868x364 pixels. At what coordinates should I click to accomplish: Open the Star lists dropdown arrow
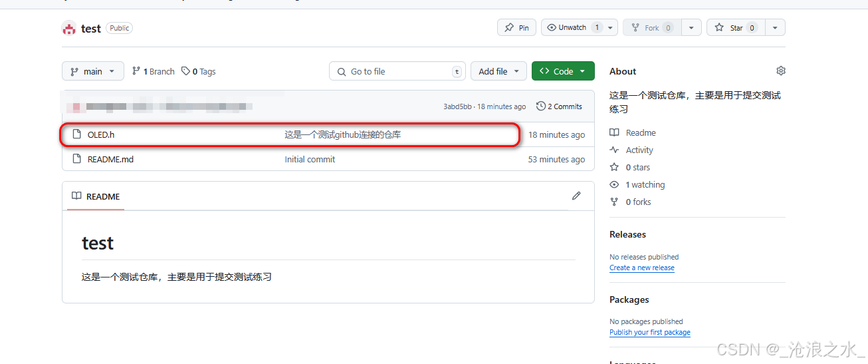pos(775,27)
